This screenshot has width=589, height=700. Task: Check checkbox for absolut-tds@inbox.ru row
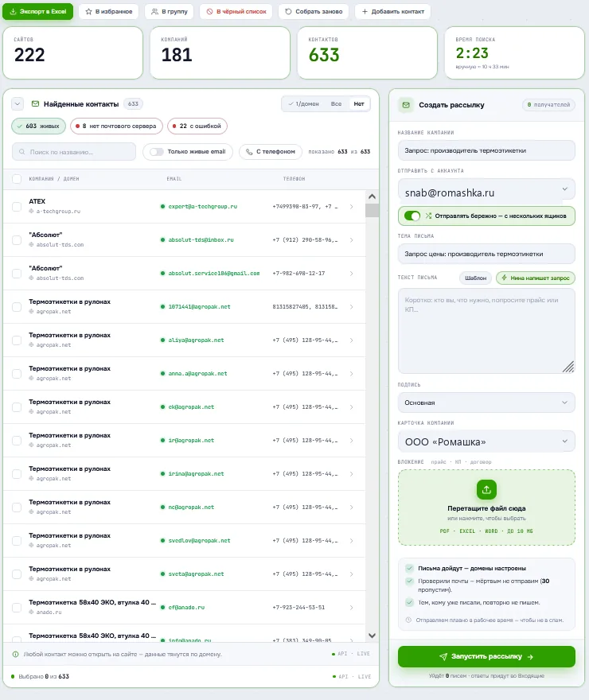tap(17, 239)
